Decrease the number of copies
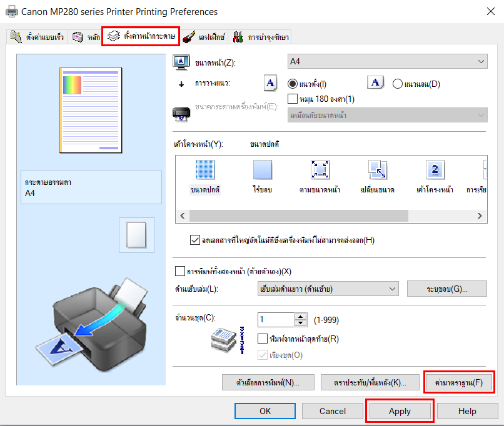This screenshot has width=504, height=426. point(301,323)
